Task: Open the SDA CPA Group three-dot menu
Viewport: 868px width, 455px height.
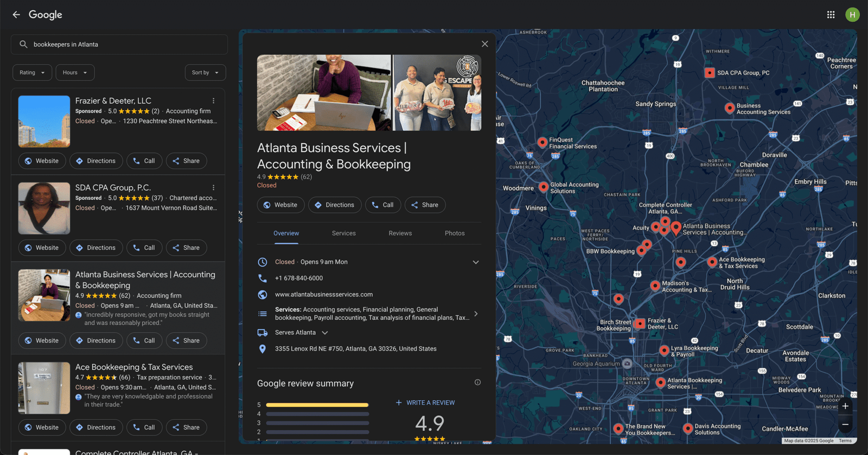Action: pos(214,188)
